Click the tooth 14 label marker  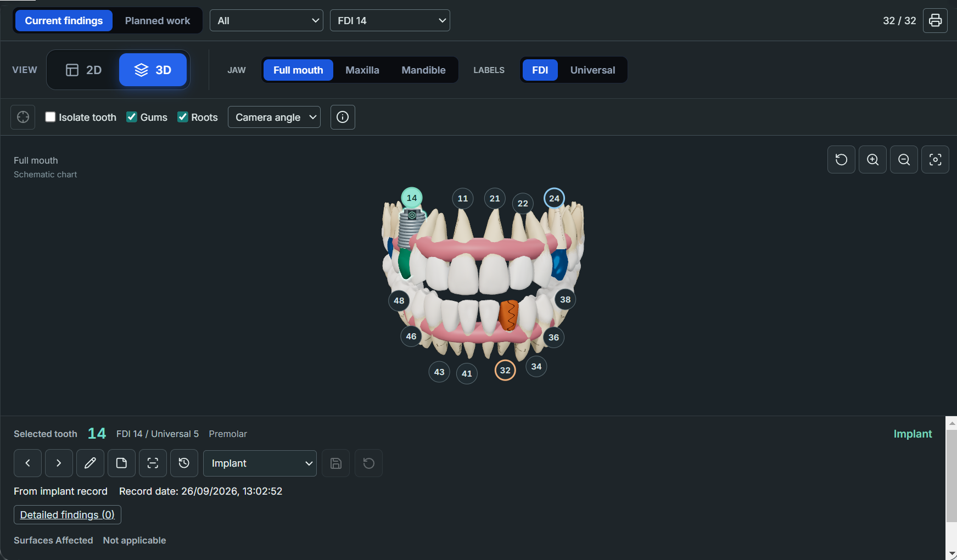[412, 198]
